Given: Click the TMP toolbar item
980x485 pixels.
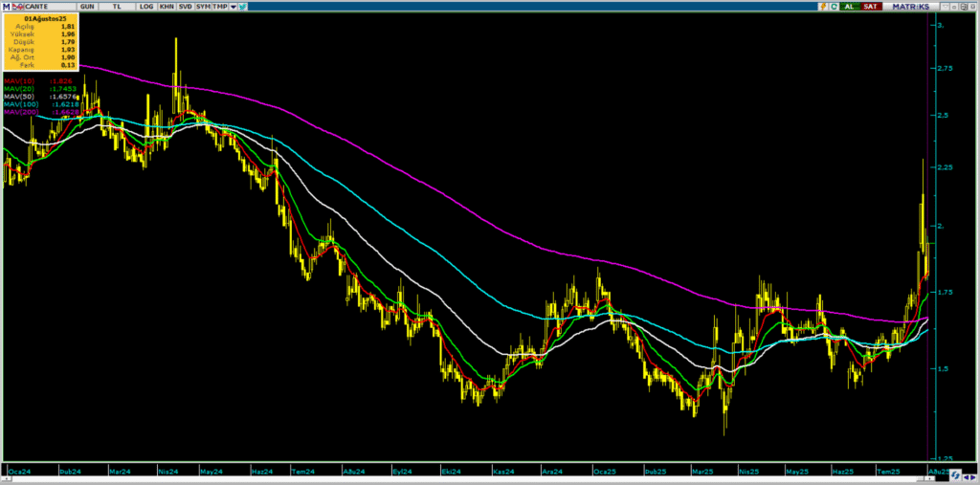Looking at the screenshot, I should pyautogui.click(x=220, y=7).
